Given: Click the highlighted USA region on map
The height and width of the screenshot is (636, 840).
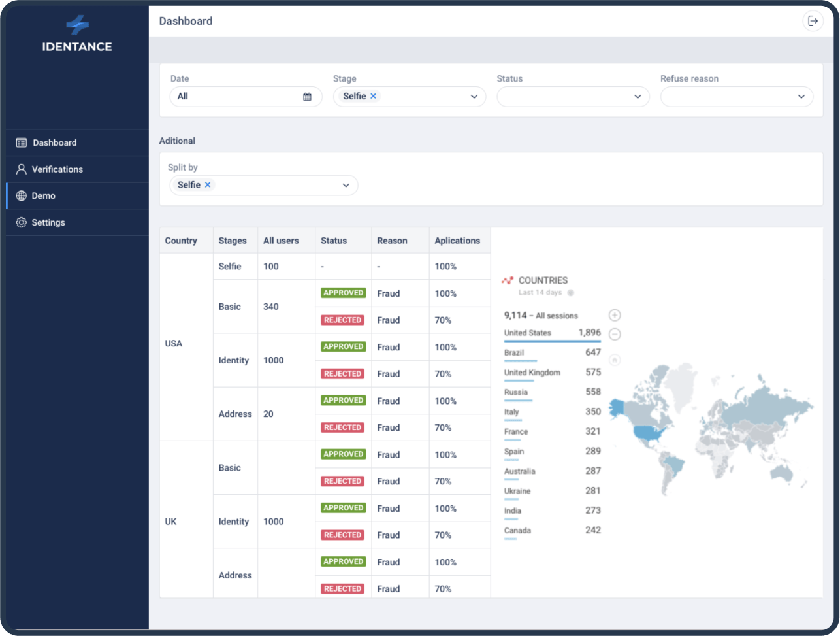Looking at the screenshot, I should click(647, 433).
